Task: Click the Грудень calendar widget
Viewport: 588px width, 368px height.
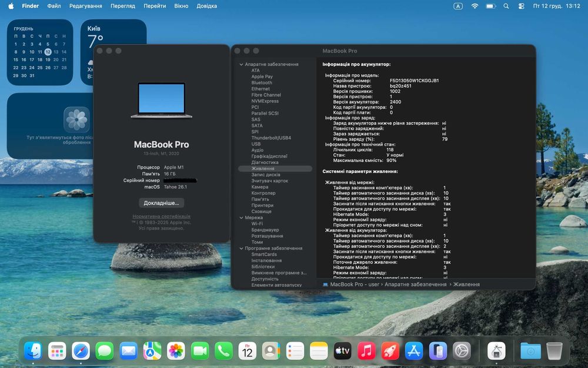Action: 40,52
